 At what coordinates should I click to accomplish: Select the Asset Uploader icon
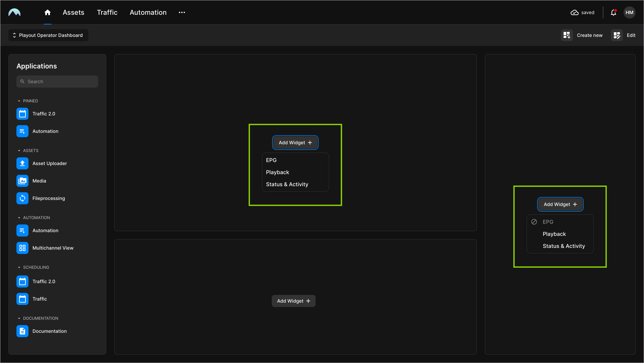pyautogui.click(x=22, y=163)
